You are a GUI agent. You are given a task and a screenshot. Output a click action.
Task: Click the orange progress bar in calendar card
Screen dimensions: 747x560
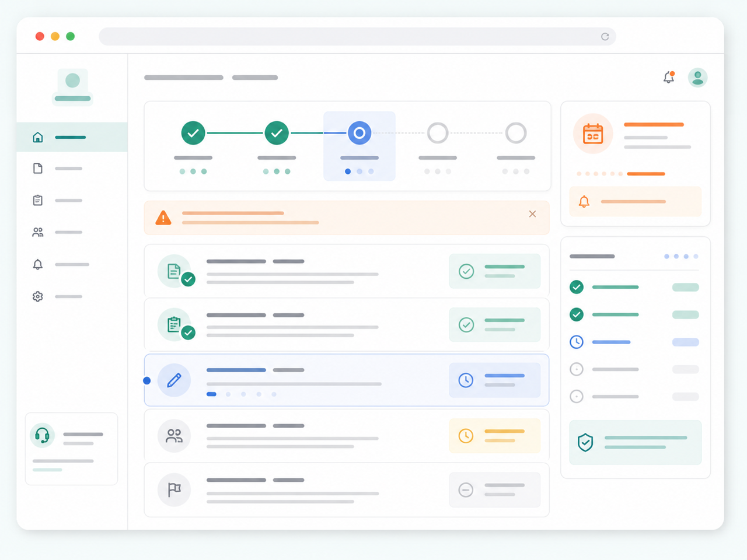646,174
